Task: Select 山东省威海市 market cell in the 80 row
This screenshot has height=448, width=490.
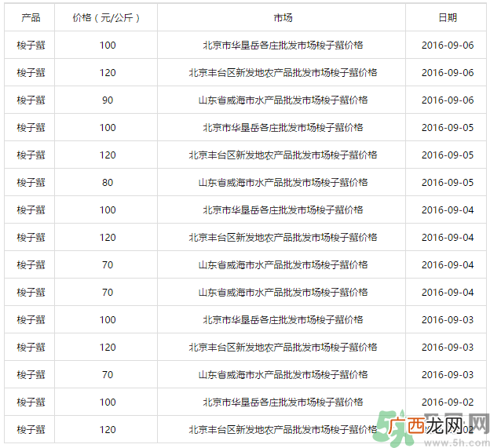Action: pyautogui.click(x=283, y=183)
